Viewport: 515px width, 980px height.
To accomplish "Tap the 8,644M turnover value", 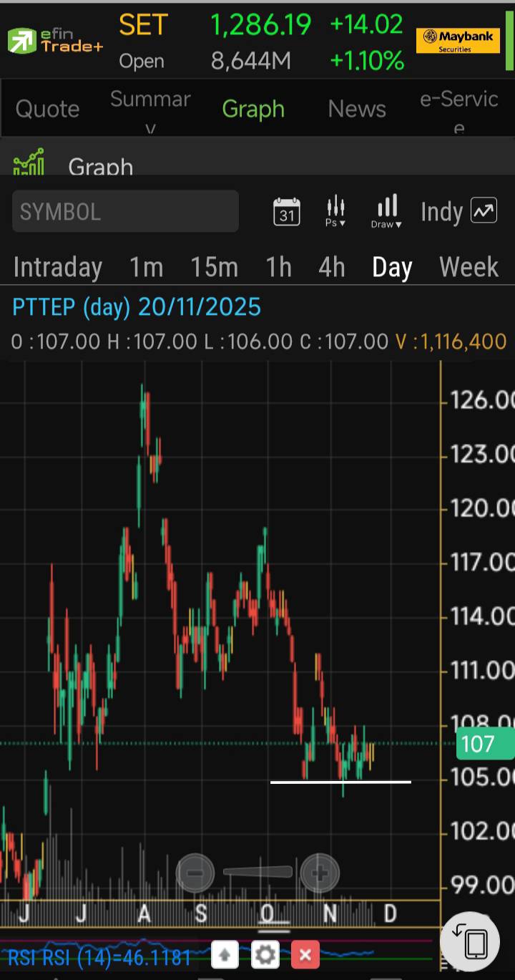I will (x=251, y=61).
